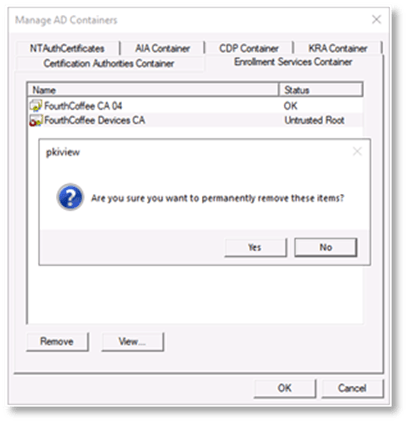The image size is (407, 422).
Task: Click the View... button
Action: 132,341
